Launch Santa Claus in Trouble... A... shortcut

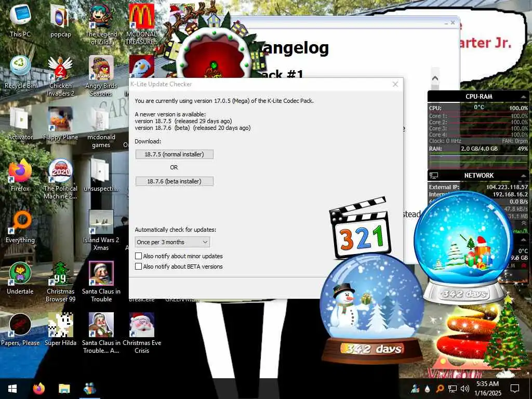pyautogui.click(x=101, y=333)
